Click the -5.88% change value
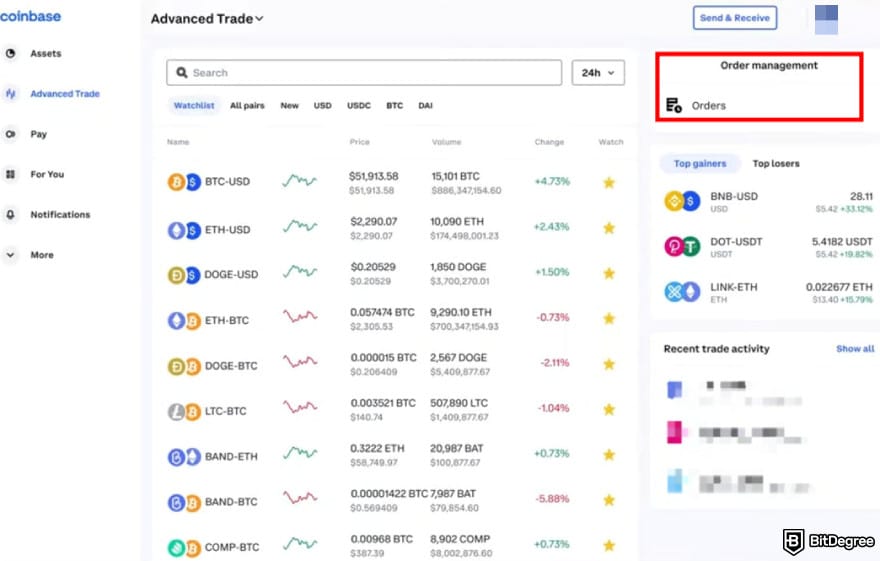Image resolution: width=880 pixels, height=561 pixels. 553,499
